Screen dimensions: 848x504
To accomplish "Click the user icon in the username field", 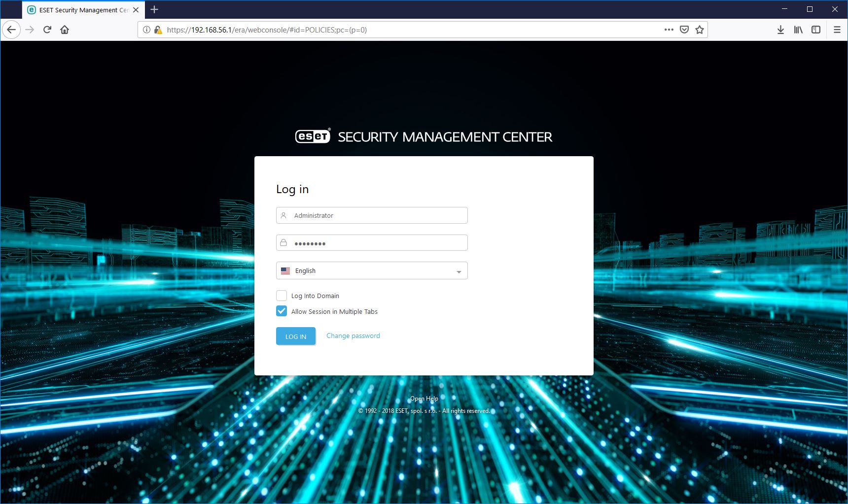I will click(283, 215).
